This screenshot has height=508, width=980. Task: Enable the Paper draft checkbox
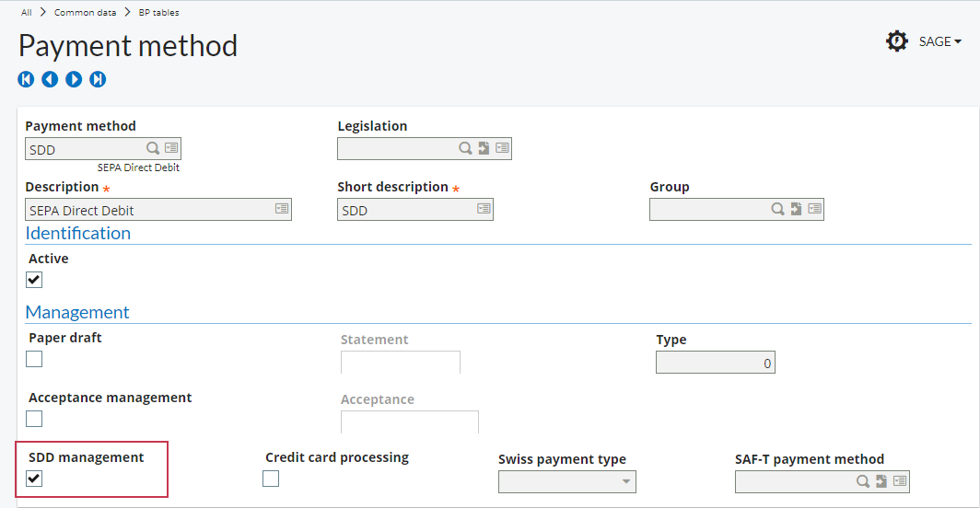pos(34,359)
